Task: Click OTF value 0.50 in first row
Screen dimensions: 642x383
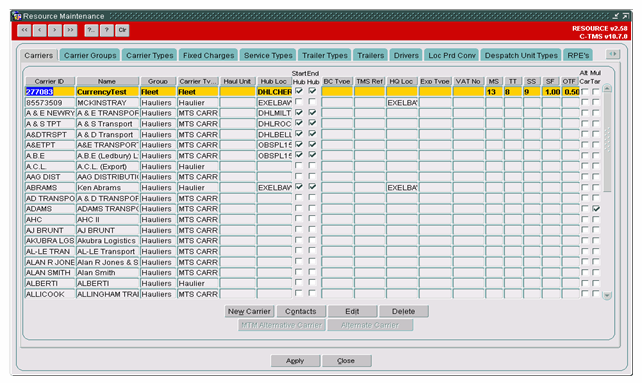Action: tap(571, 92)
